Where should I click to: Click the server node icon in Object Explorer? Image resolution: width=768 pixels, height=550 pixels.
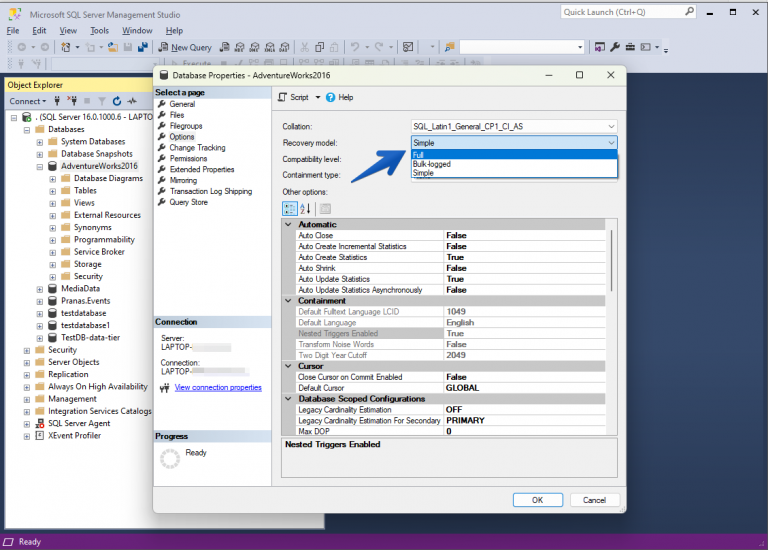pos(27,117)
